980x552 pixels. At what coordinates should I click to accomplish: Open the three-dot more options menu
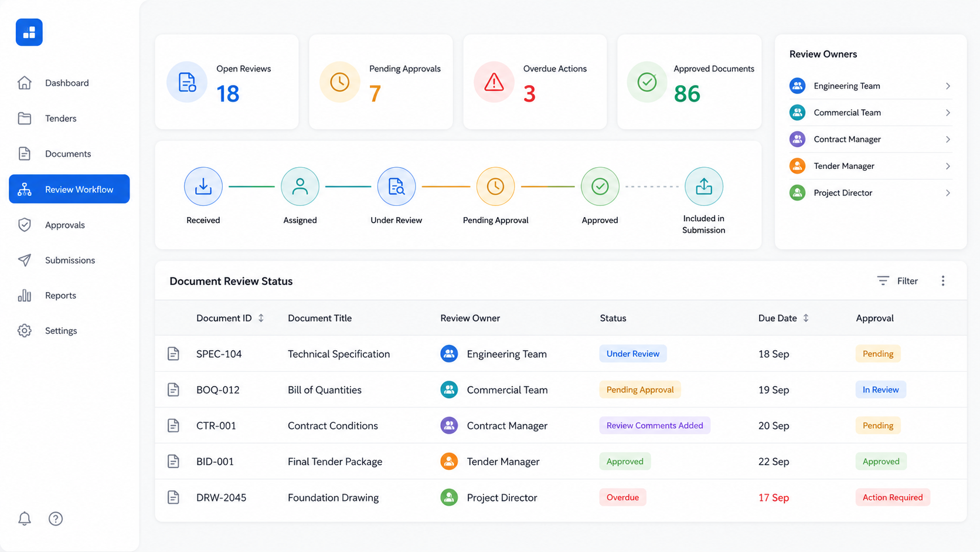pyautogui.click(x=943, y=281)
